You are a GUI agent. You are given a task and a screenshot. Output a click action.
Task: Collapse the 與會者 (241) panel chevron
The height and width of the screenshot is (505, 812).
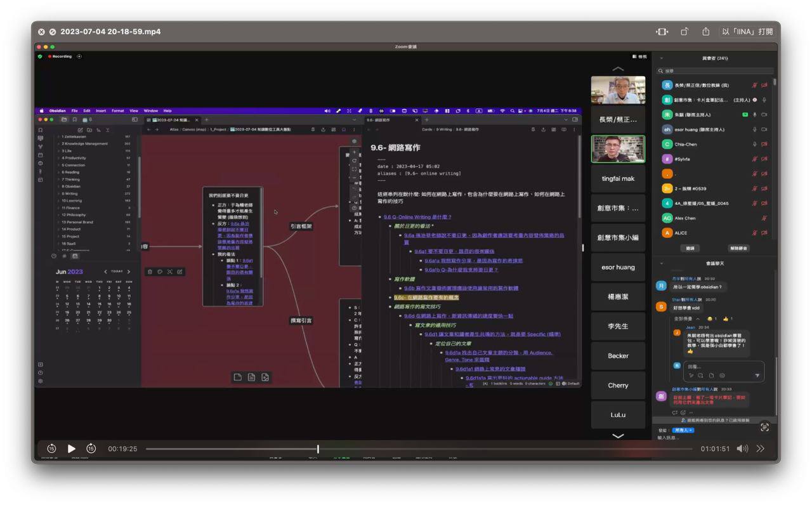pyautogui.click(x=662, y=58)
